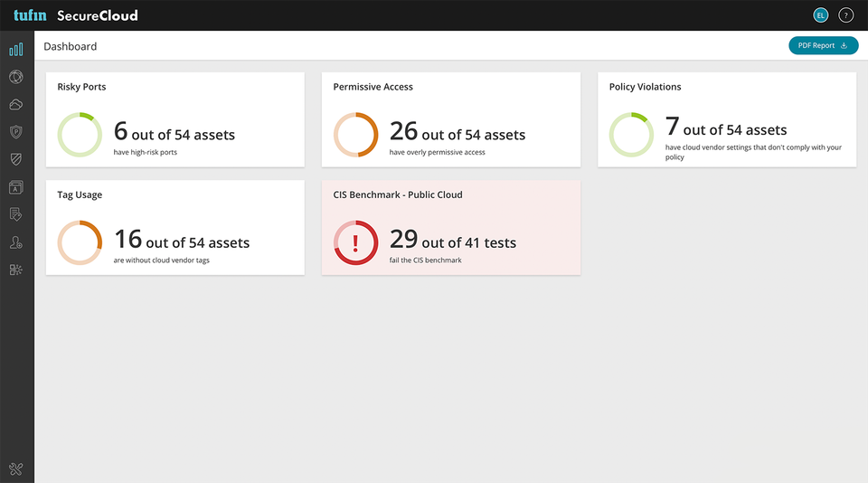Download the PDF Report
This screenshot has height=483, width=868.
823,45
